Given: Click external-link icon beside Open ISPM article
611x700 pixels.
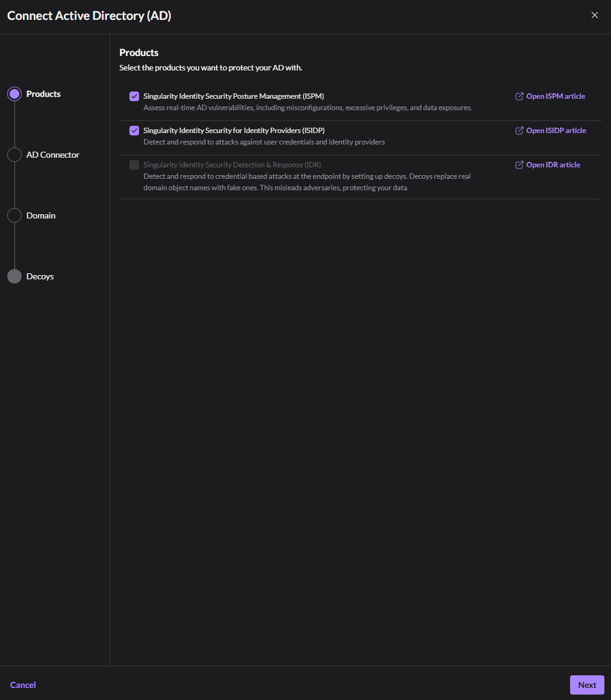Looking at the screenshot, I should 520,96.
